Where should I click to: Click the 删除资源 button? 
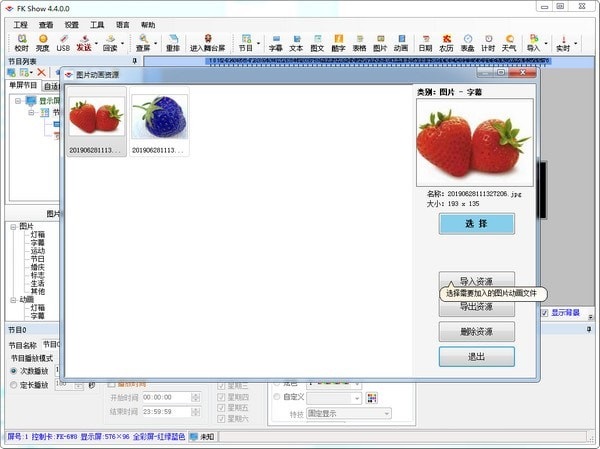tap(476, 331)
